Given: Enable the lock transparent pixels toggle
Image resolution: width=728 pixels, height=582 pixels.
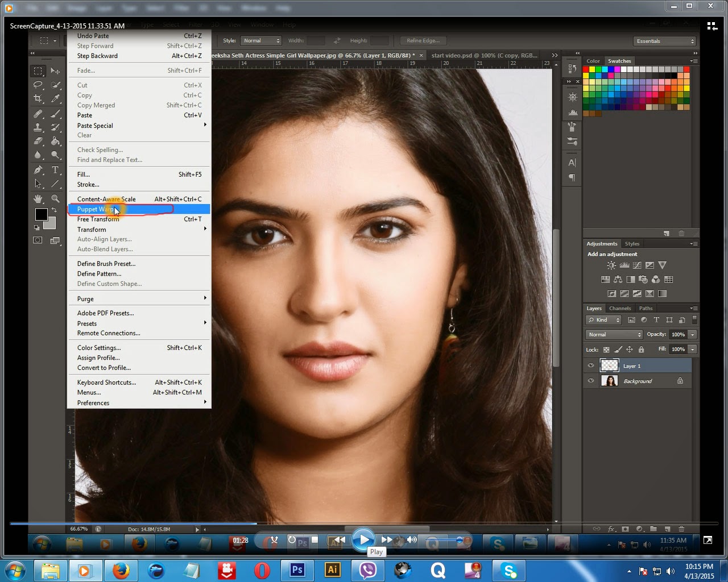Looking at the screenshot, I should (x=606, y=350).
